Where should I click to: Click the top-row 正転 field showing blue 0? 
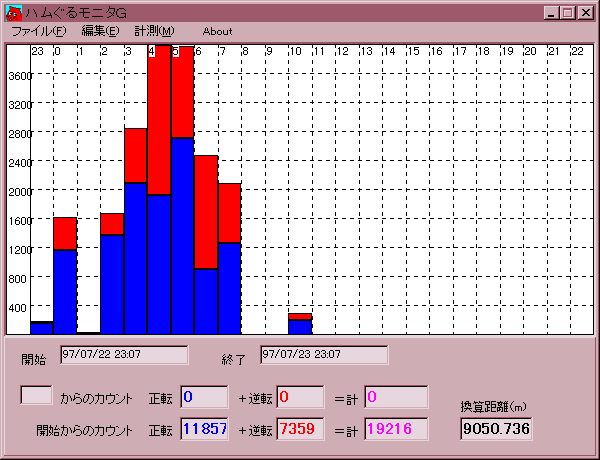tap(204, 397)
